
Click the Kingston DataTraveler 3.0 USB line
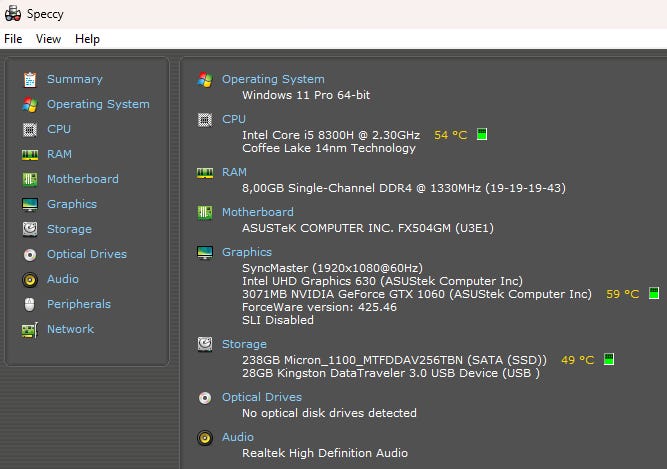click(x=391, y=373)
